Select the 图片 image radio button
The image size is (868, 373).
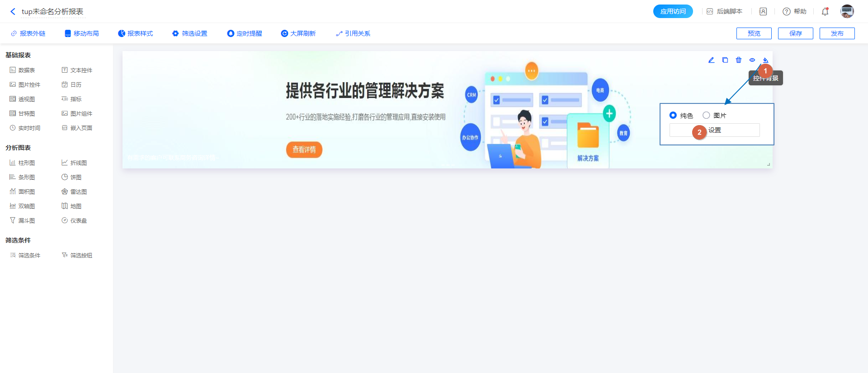tap(706, 116)
